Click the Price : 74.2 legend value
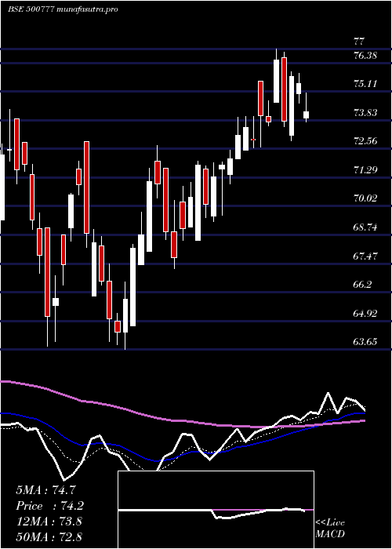392x549 pixels. click(49, 506)
